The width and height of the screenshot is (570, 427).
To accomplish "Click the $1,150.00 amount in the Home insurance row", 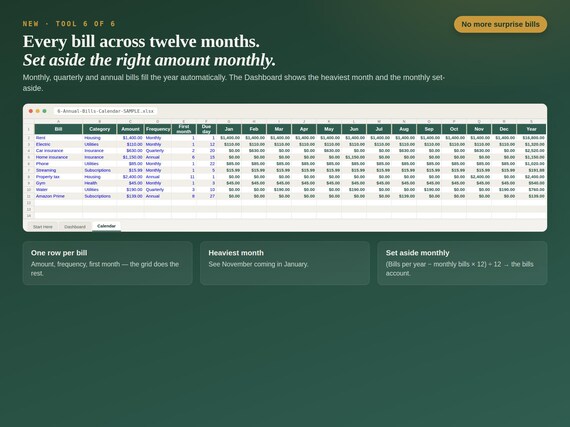I will click(131, 157).
